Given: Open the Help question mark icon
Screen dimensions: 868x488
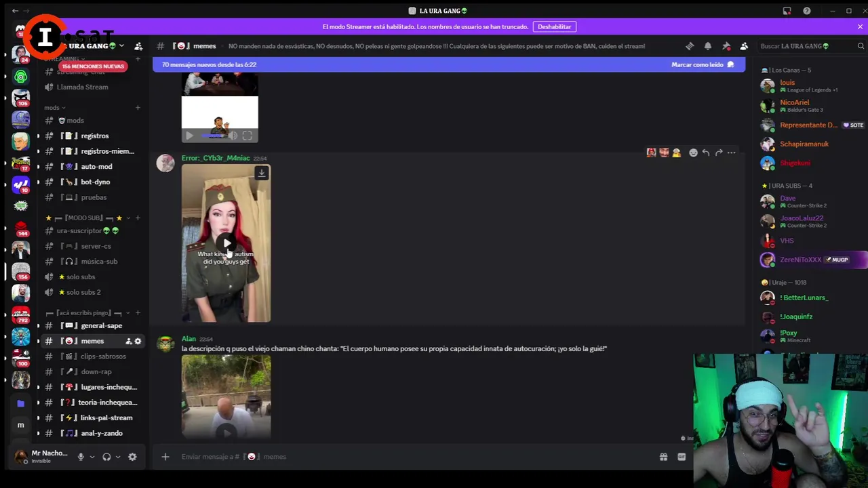Looking at the screenshot, I should pyautogui.click(x=807, y=11).
